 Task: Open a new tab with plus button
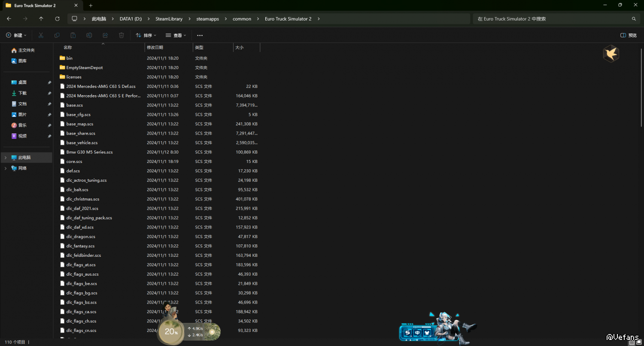(91, 6)
